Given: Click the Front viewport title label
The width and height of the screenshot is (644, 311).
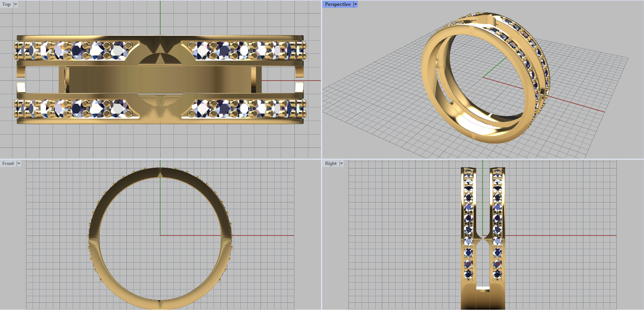Looking at the screenshot, I should pyautogui.click(x=8, y=164).
